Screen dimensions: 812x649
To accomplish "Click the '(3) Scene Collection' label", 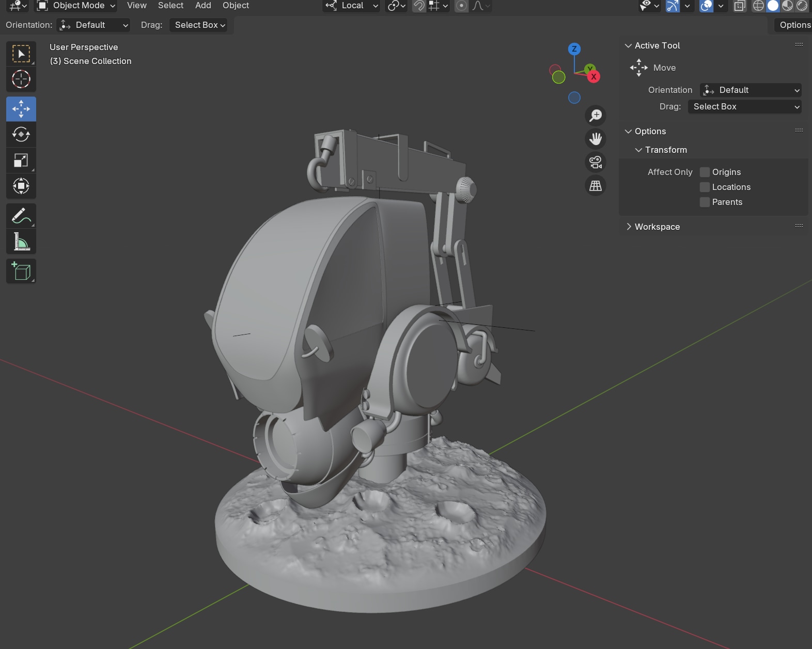I will (90, 61).
